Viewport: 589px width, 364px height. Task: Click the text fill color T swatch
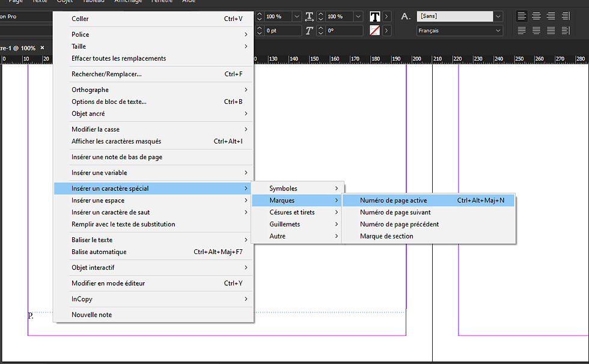pyautogui.click(x=375, y=16)
